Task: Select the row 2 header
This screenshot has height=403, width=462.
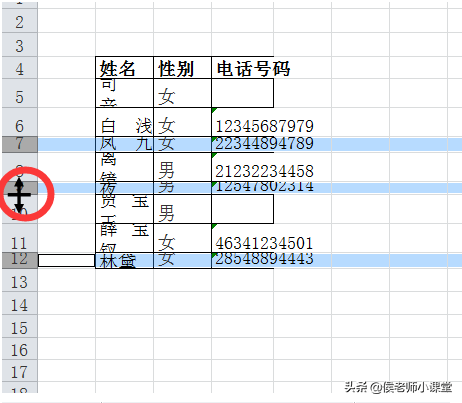Action: (20, 21)
